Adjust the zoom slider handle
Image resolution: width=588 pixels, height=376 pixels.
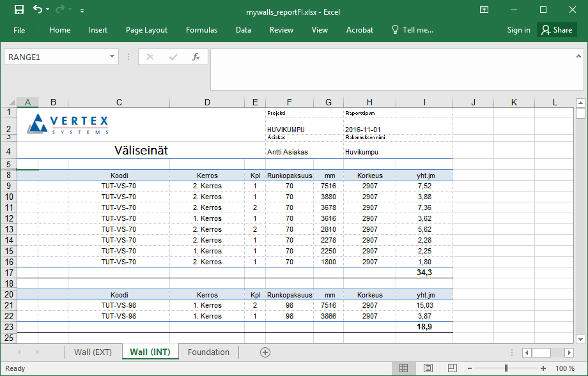[x=506, y=368]
